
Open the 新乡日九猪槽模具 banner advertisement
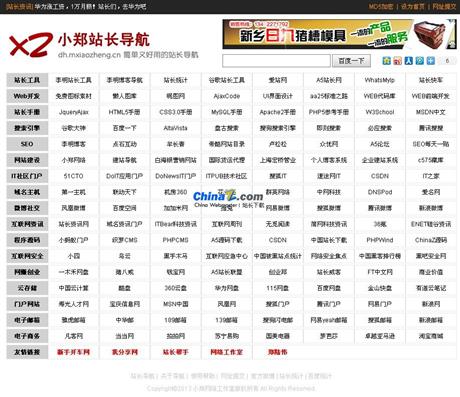click(339, 34)
